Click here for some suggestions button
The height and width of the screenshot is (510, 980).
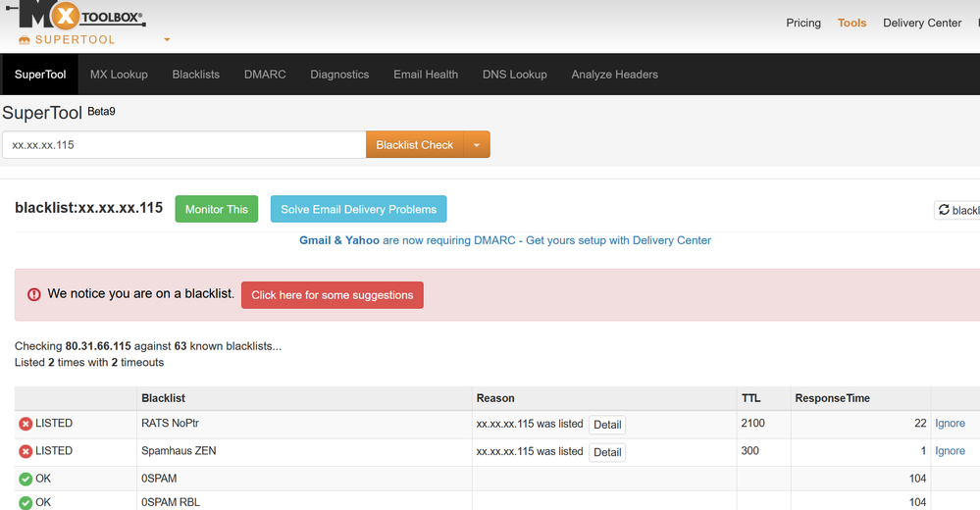click(x=332, y=295)
